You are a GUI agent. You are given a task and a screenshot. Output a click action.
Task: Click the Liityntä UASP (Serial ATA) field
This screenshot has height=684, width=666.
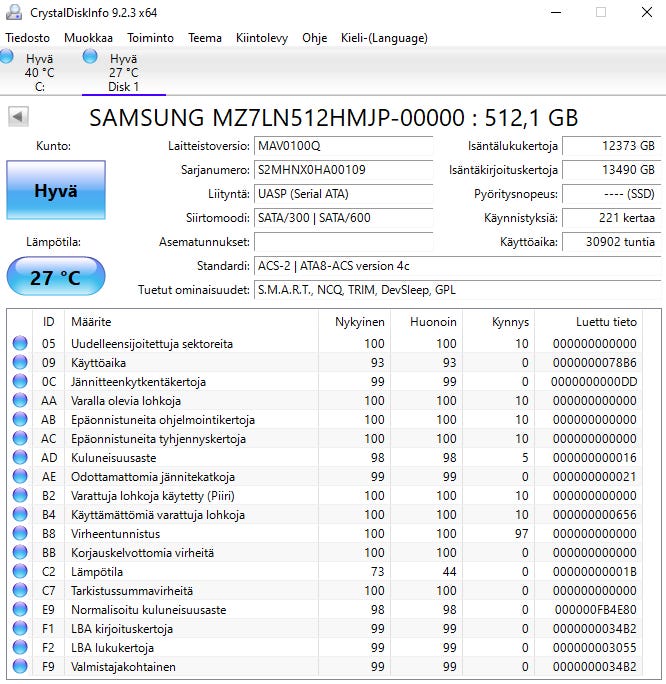(x=344, y=194)
